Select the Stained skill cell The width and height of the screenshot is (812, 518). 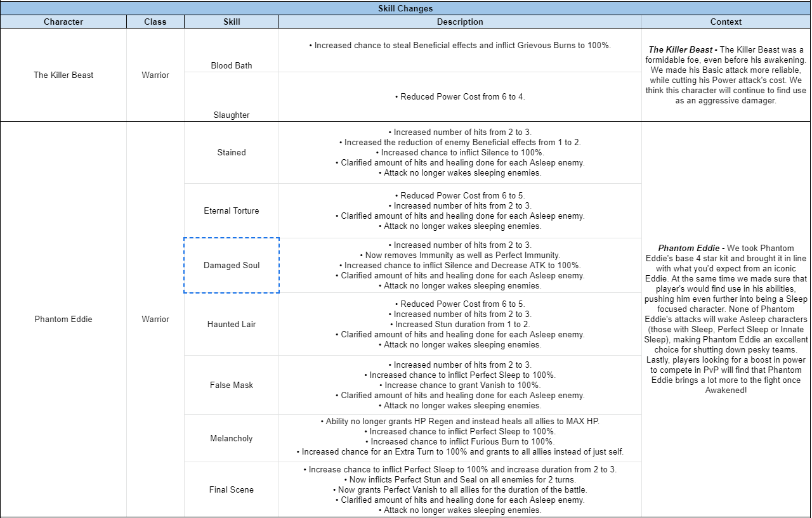pyautogui.click(x=232, y=152)
